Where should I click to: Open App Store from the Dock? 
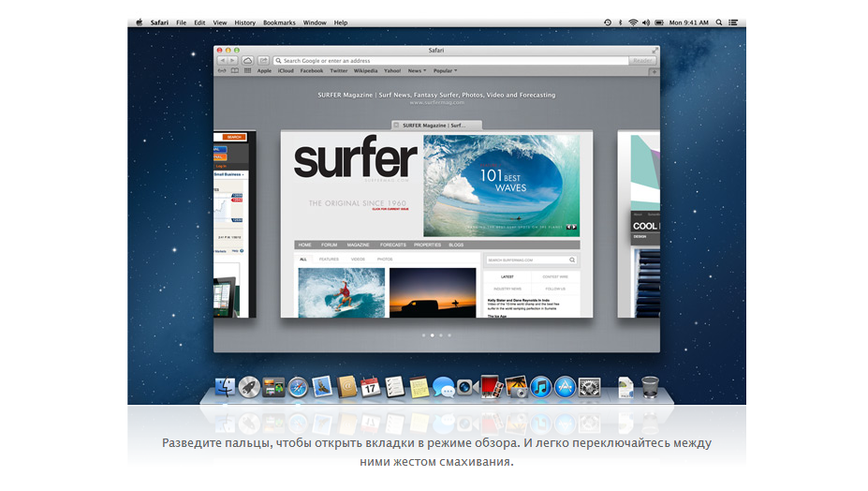coord(566,387)
